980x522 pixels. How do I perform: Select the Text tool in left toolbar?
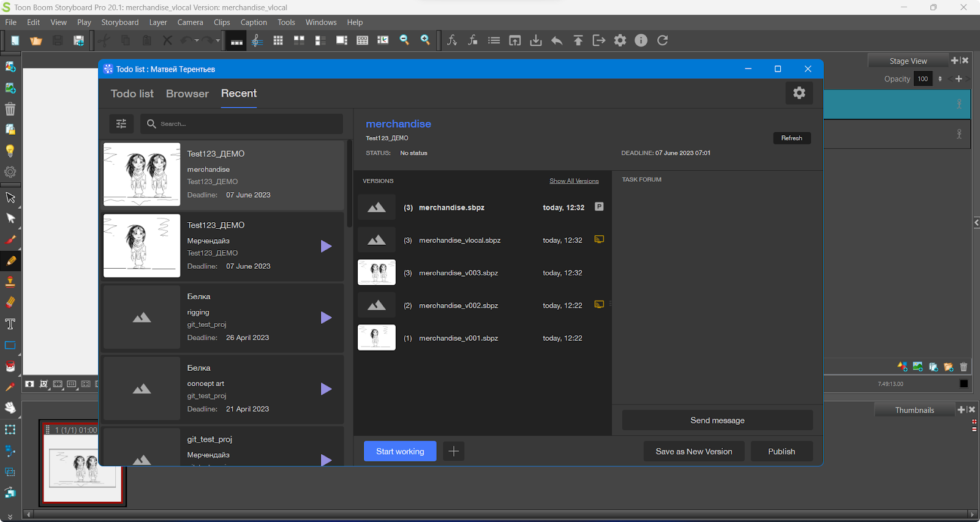pyautogui.click(x=10, y=324)
